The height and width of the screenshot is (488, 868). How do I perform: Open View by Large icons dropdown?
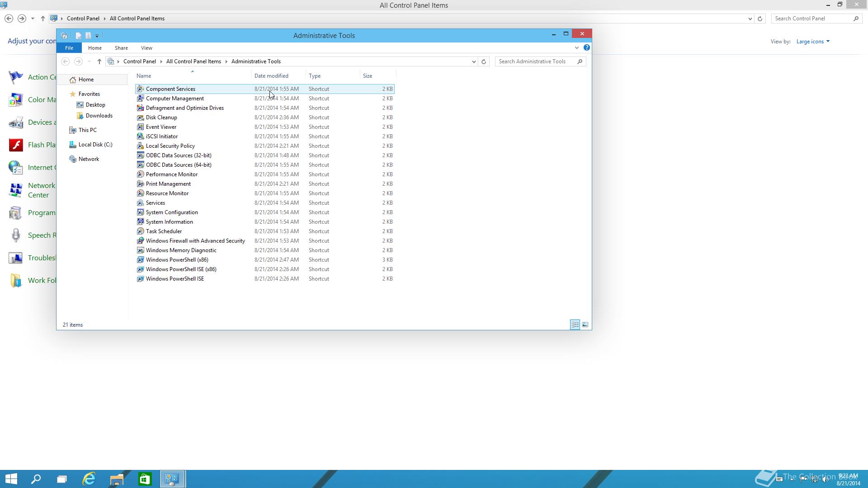[x=813, y=42]
